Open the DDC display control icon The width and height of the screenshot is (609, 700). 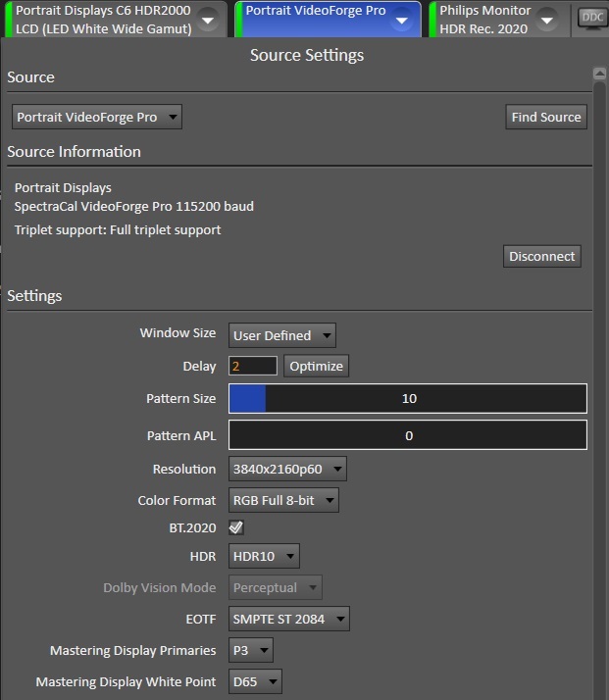click(x=592, y=19)
